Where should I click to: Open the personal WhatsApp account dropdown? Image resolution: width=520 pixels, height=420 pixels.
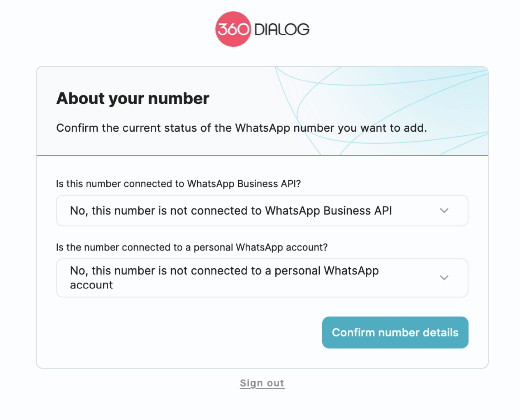click(x=262, y=278)
